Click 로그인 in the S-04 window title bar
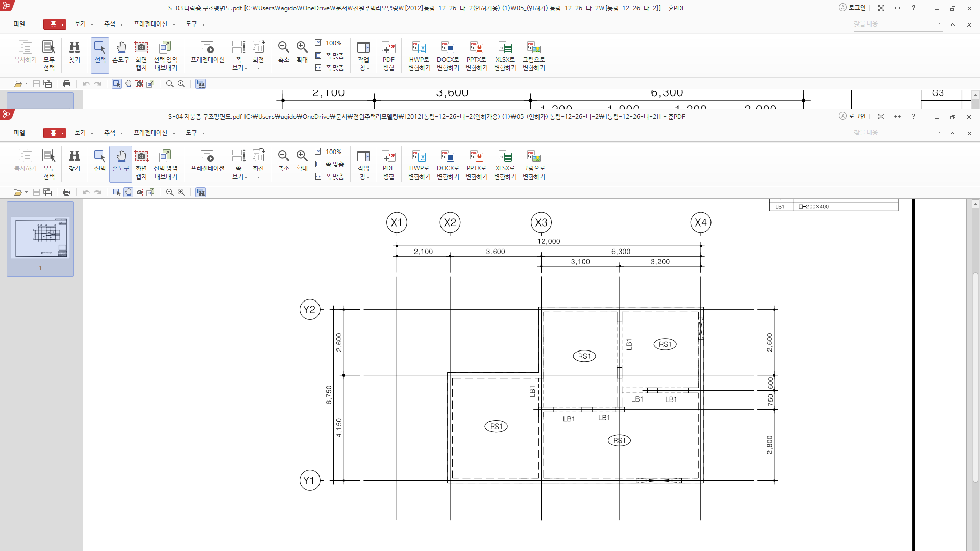The height and width of the screenshot is (551, 980). [852, 116]
